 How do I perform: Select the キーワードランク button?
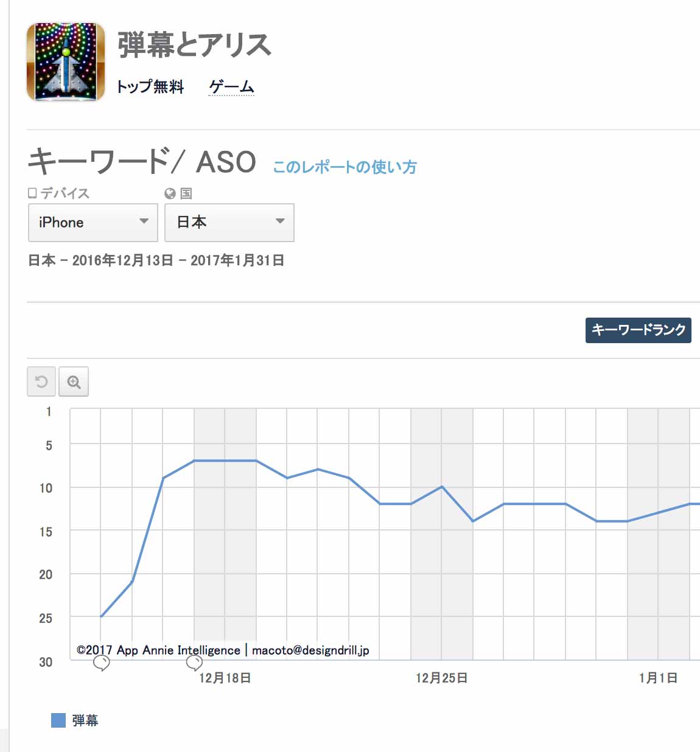[x=638, y=330]
